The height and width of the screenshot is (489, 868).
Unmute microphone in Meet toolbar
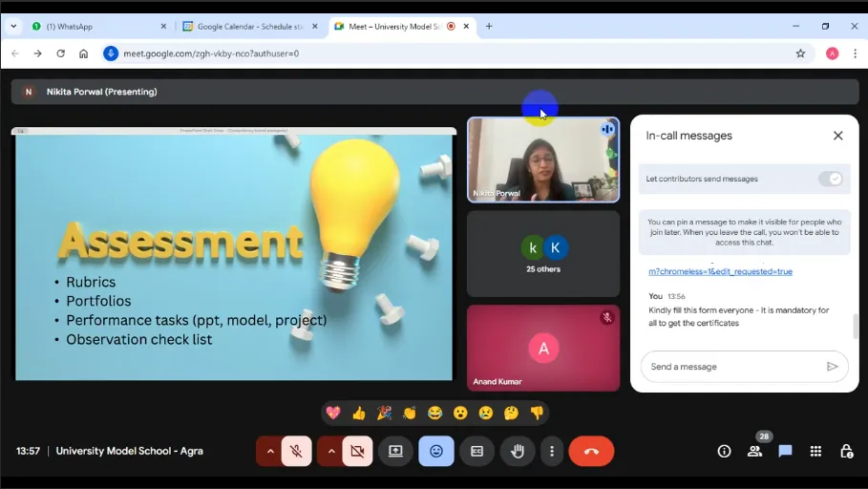[x=296, y=452]
